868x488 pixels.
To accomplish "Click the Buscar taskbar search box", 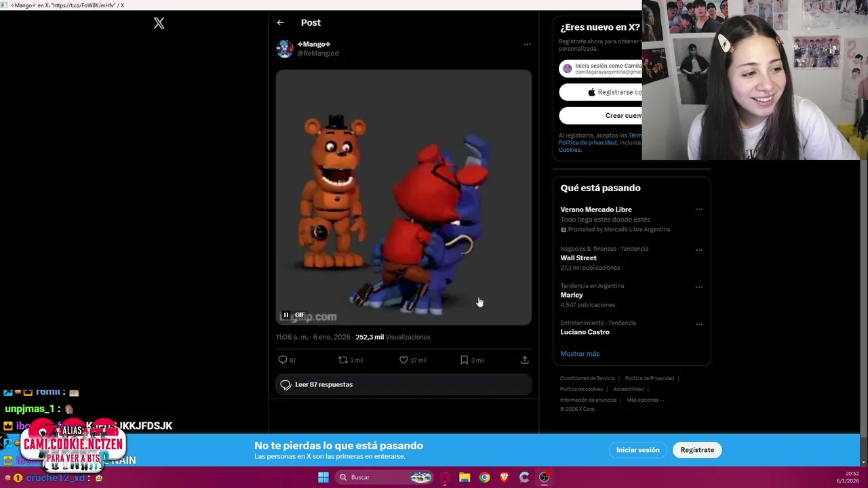I will coord(384,477).
